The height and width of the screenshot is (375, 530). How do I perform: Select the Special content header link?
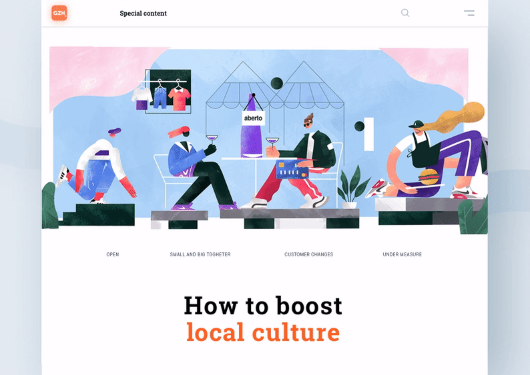[x=143, y=14]
